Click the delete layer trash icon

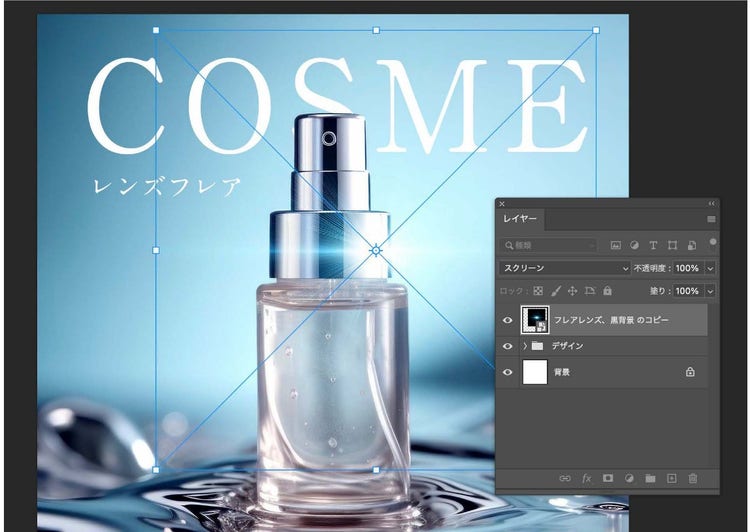click(693, 479)
